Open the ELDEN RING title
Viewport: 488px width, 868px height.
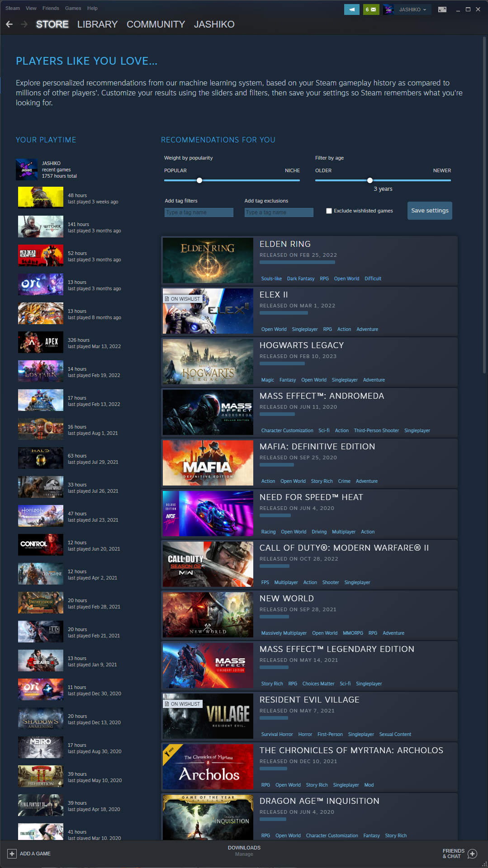click(285, 244)
